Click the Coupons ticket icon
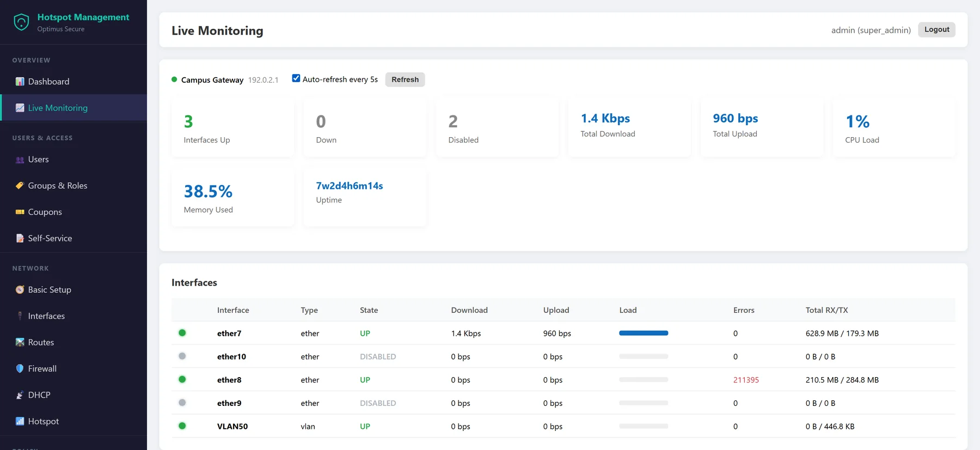980x450 pixels. coord(20,212)
